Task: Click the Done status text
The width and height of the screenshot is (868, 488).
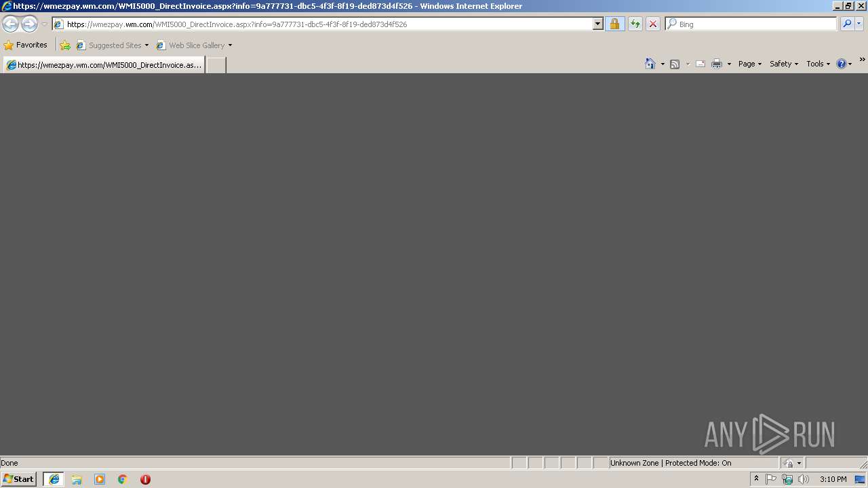Action: [x=9, y=463]
